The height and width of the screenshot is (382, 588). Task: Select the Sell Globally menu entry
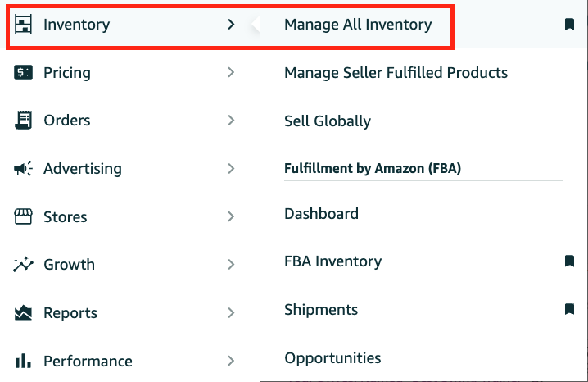pyautogui.click(x=328, y=121)
